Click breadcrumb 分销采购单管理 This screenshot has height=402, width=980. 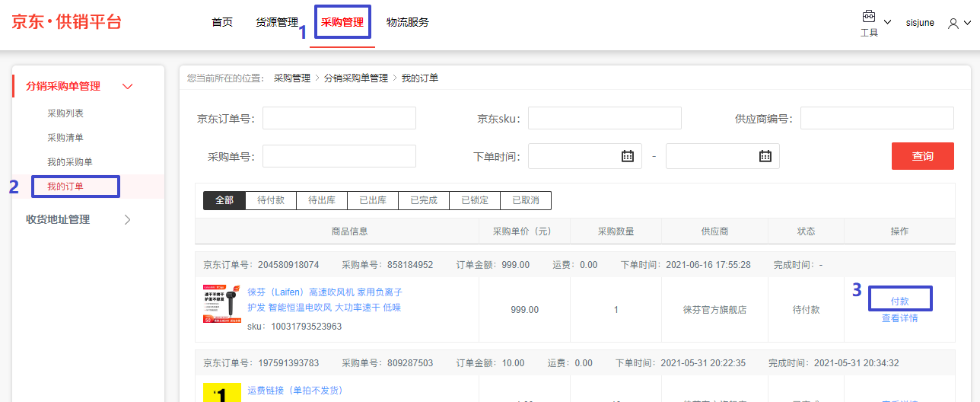point(356,78)
